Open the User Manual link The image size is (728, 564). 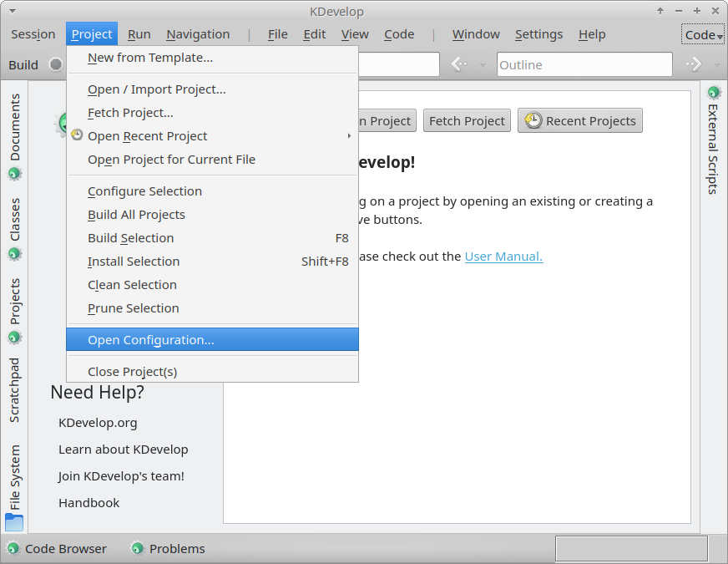503,257
